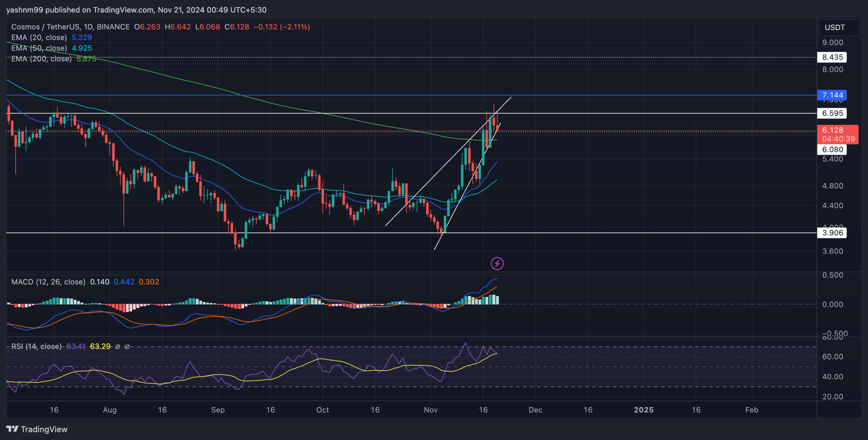Click the red 6.128 current price label
Screen dimensions: 868x440
coord(832,130)
